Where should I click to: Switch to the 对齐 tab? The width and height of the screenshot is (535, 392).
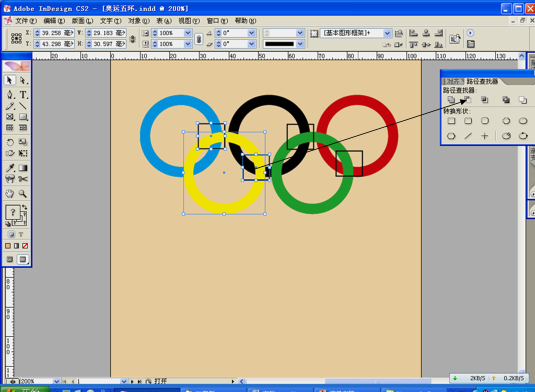coord(453,81)
